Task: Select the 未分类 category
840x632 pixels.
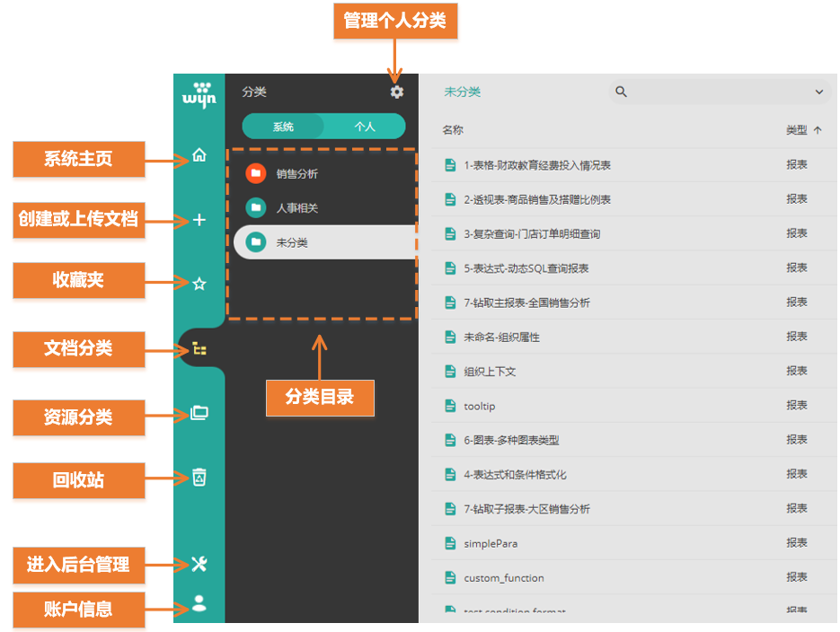Action: click(326, 242)
